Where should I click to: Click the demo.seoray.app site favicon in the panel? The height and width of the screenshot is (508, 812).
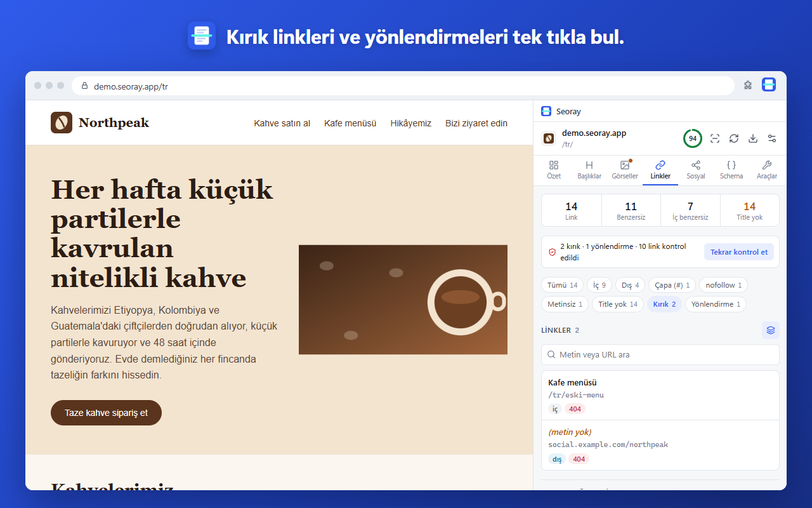click(x=549, y=138)
